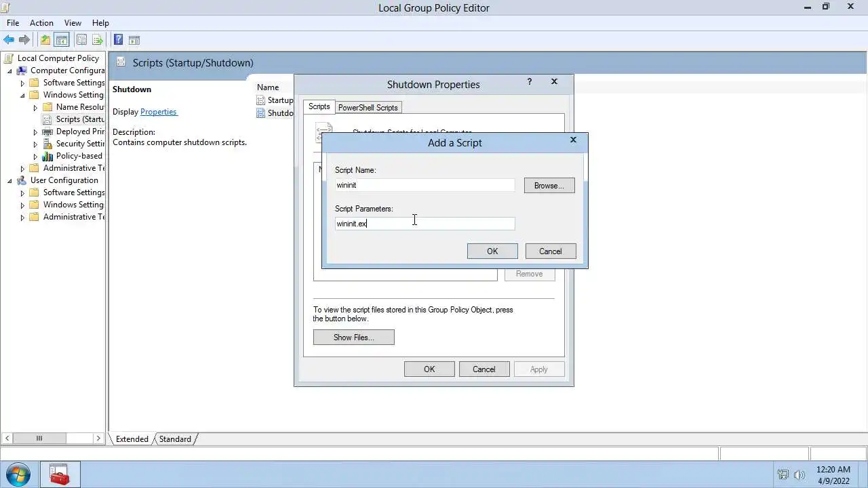The image size is (868, 488).
Task: Click the User Configuration user icon
Action: pos(22,180)
